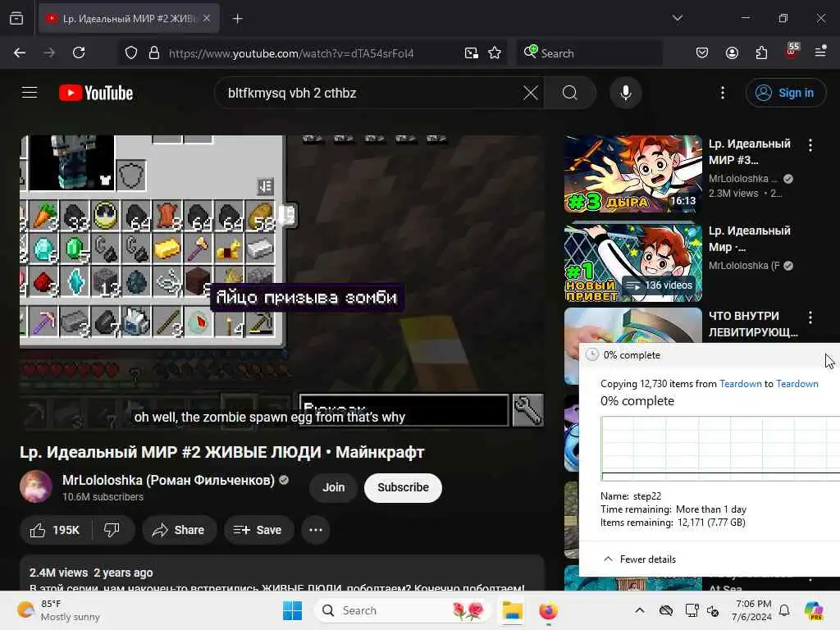Open a new browser tab
The image size is (840, 630).
click(237, 19)
